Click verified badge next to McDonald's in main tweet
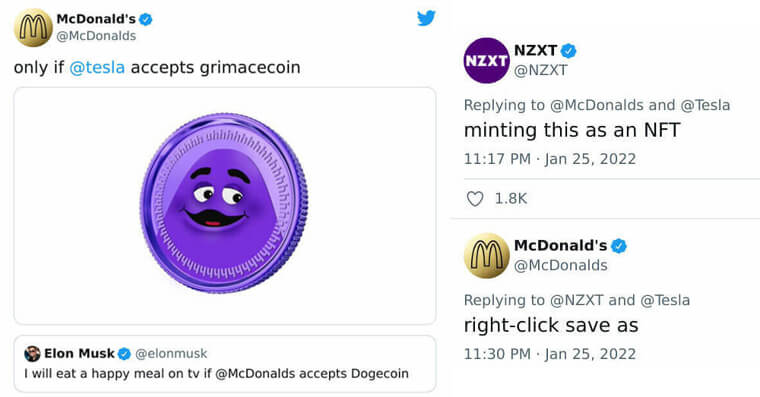Image resolution: width=760 pixels, height=397 pixels. coord(145,19)
